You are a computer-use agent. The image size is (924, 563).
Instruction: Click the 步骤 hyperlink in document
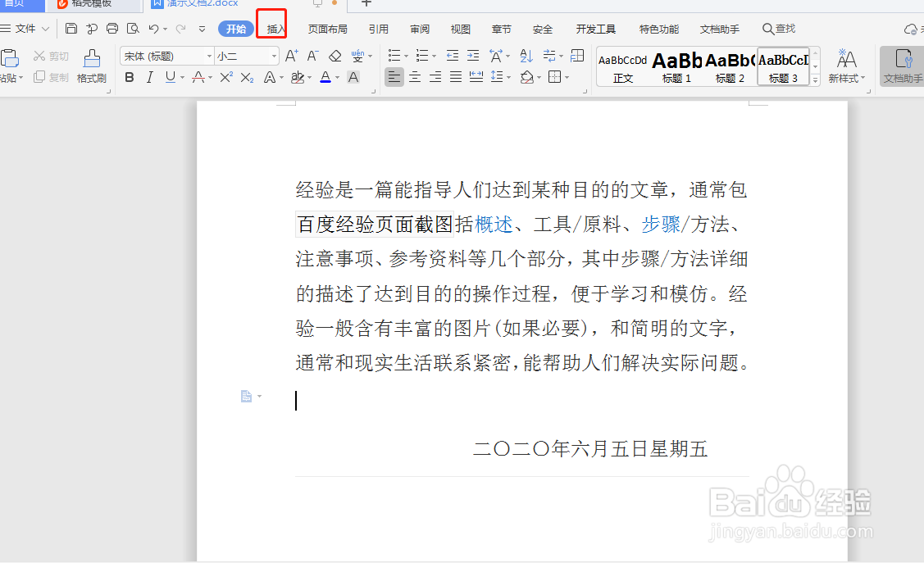[661, 225]
